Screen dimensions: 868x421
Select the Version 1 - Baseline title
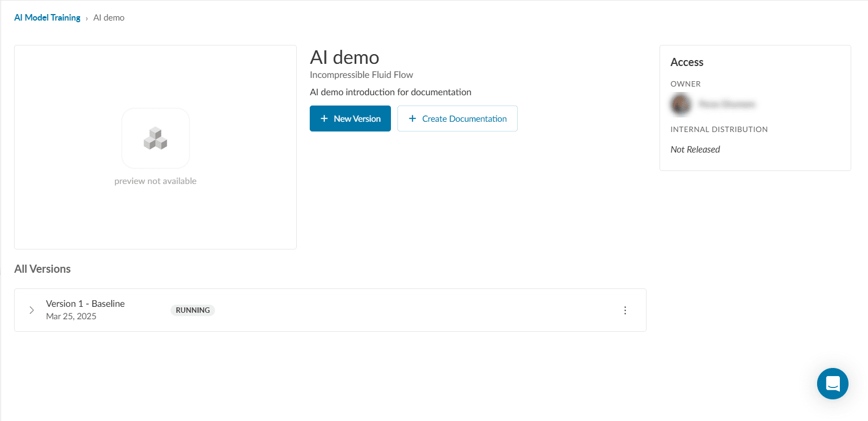pyautogui.click(x=85, y=304)
